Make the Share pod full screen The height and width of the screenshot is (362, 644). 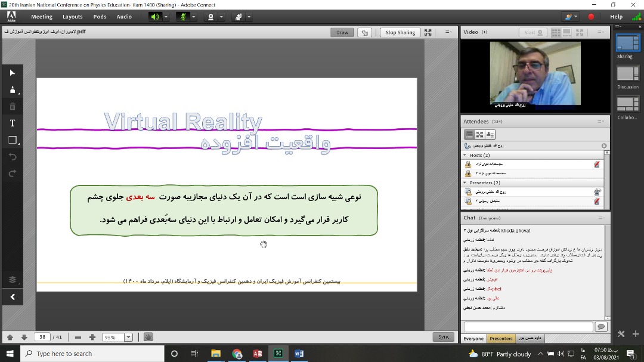coord(428,33)
